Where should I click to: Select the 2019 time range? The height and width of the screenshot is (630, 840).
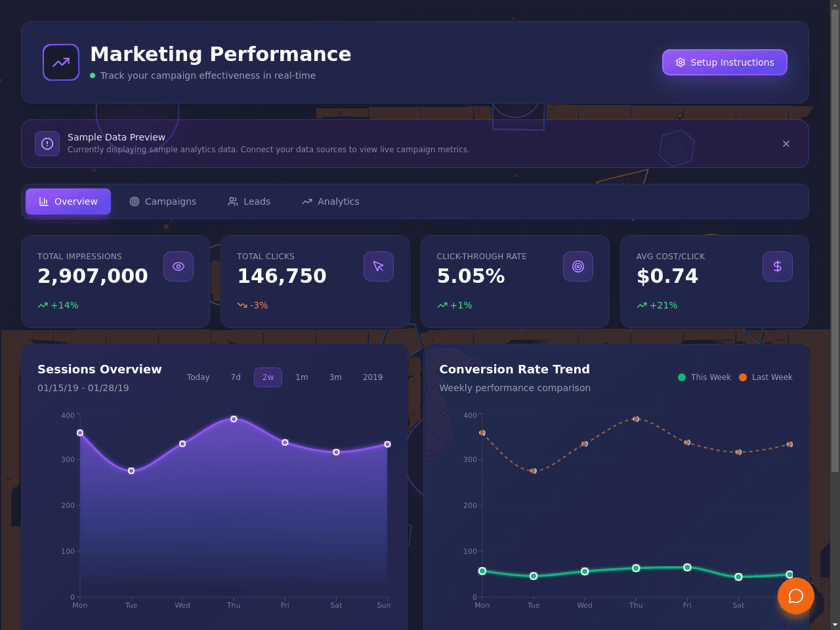[x=373, y=377]
